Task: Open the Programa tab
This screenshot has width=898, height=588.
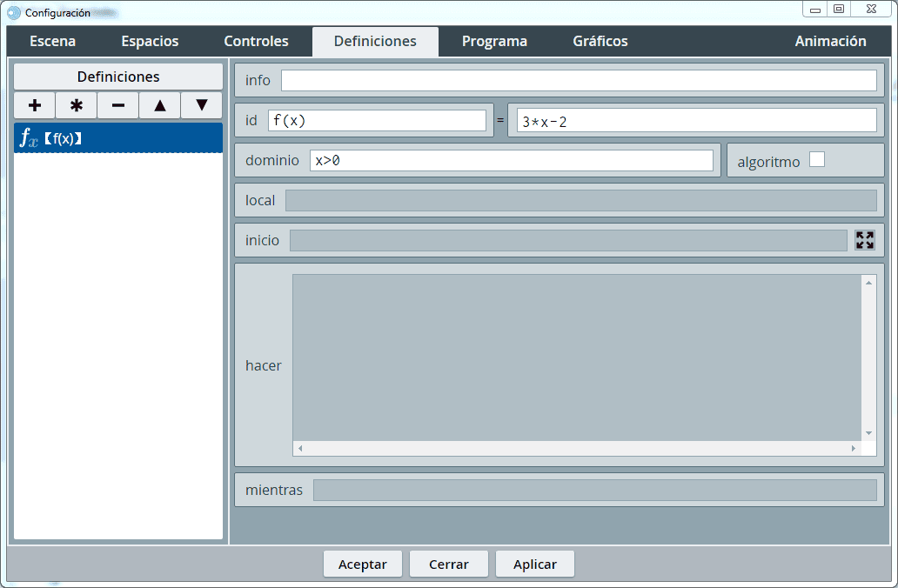Action: 494,42
